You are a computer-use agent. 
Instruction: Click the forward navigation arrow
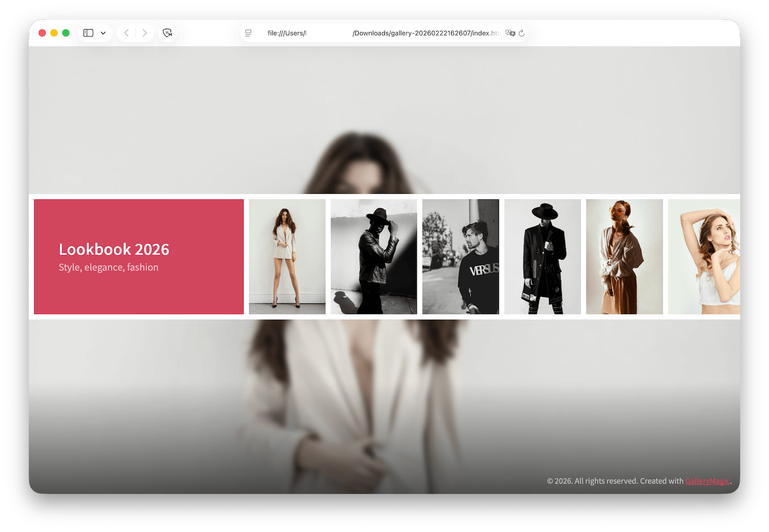tap(144, 33)
